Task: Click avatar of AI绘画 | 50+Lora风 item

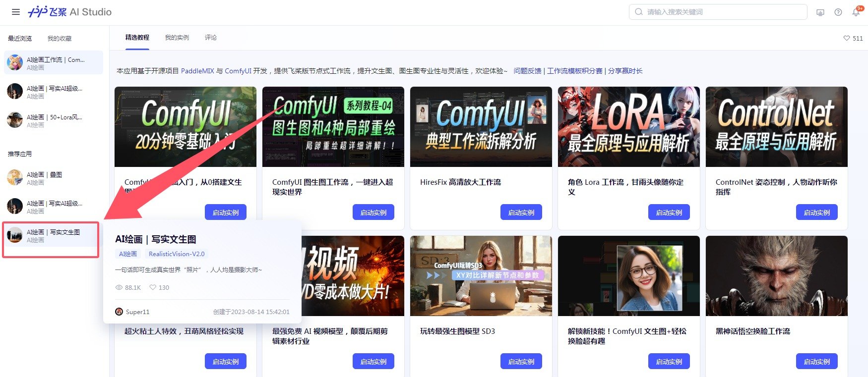Action: 15,120
